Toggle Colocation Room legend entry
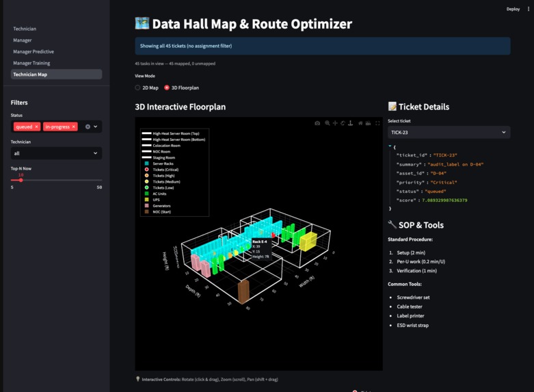534x392 pixels. [x=161, y=146]
